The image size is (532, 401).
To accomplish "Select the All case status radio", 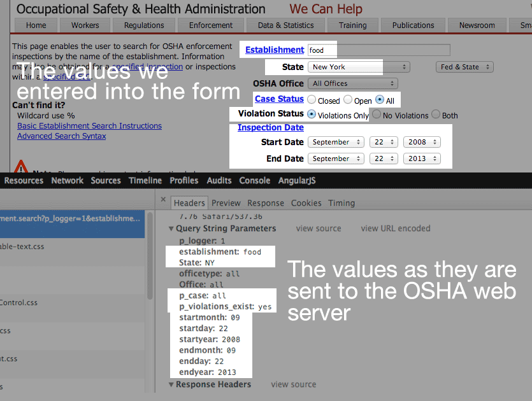I will point(380,100).
